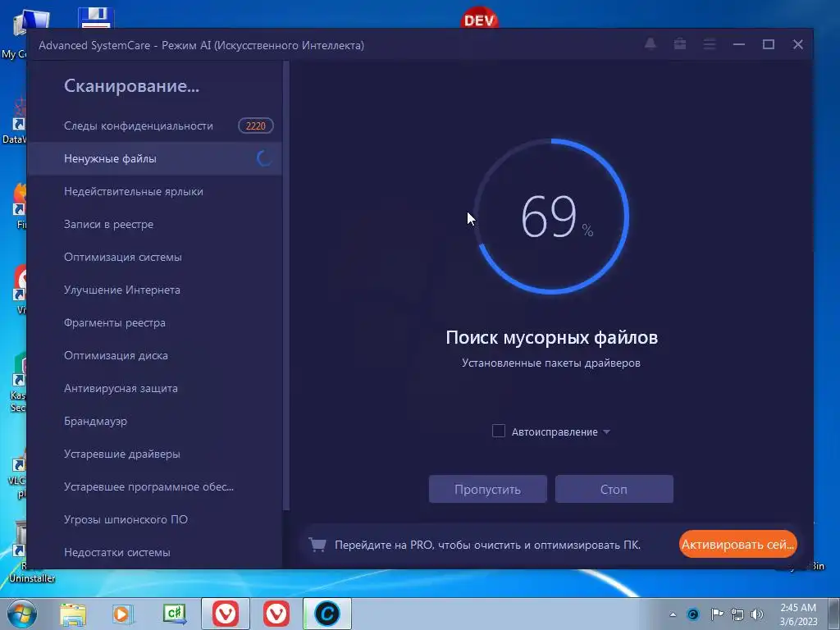Click the 2220 privacy traces count badge
Viewport: 840px width, 630px height.
(256, 126)
